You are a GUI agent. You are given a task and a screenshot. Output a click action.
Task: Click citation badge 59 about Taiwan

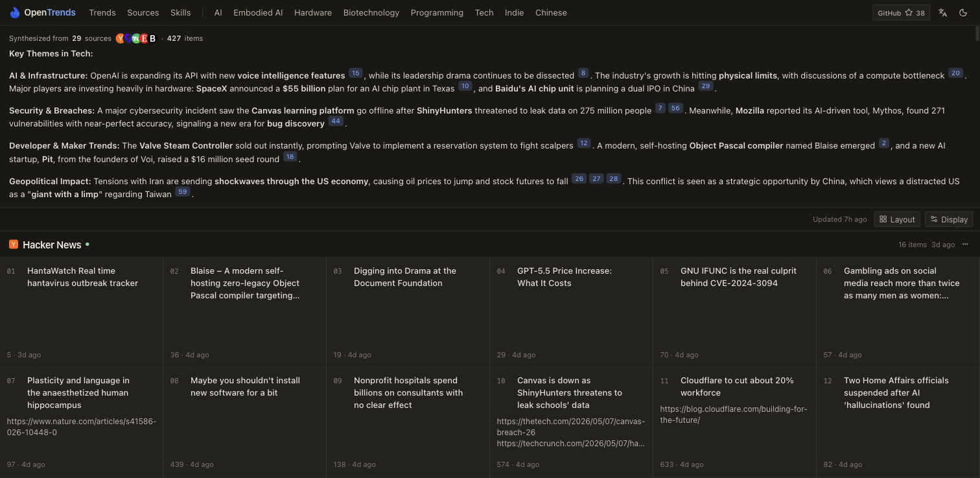coord(182,191)
